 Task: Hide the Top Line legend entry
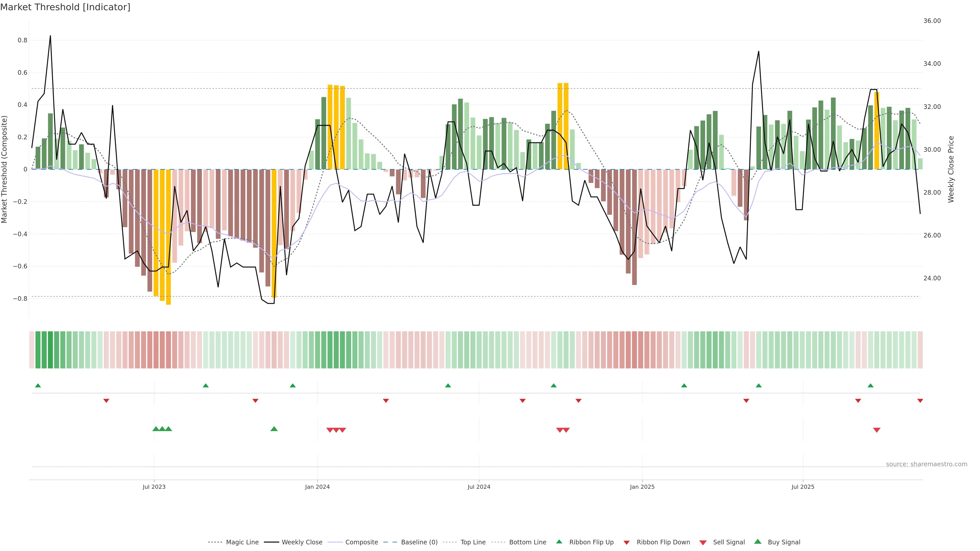pos(473,542)
